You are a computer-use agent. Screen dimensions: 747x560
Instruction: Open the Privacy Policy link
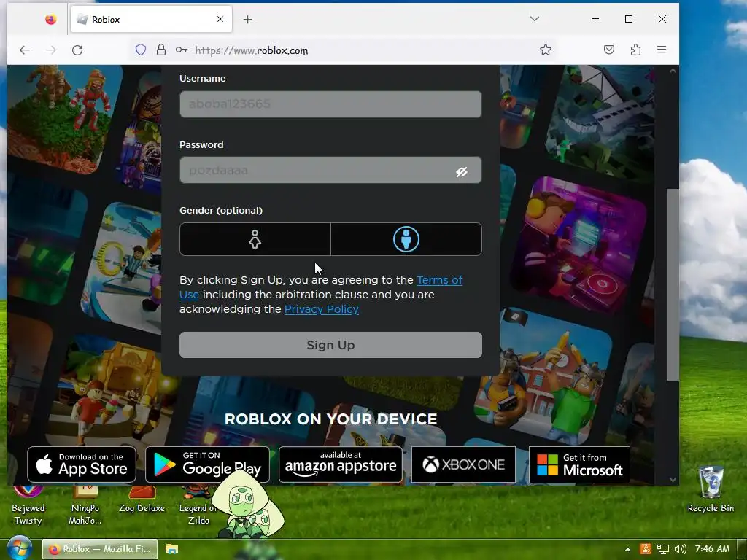pyautogui.click(x=322, y=309)
